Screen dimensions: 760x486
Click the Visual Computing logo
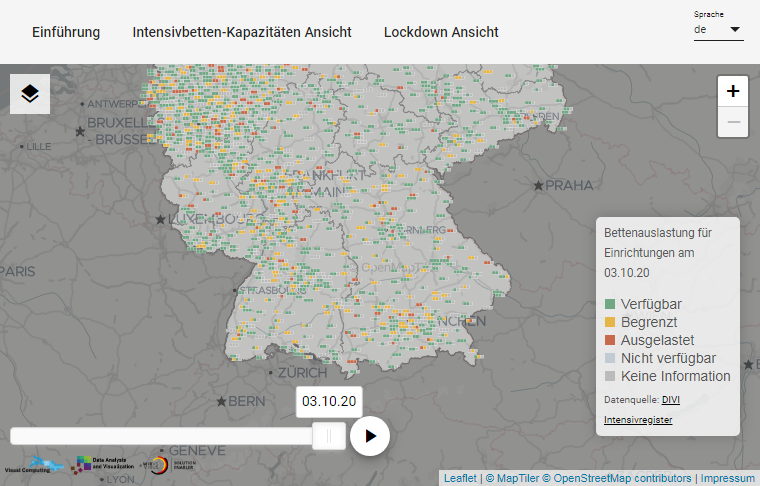click(26, 464)
